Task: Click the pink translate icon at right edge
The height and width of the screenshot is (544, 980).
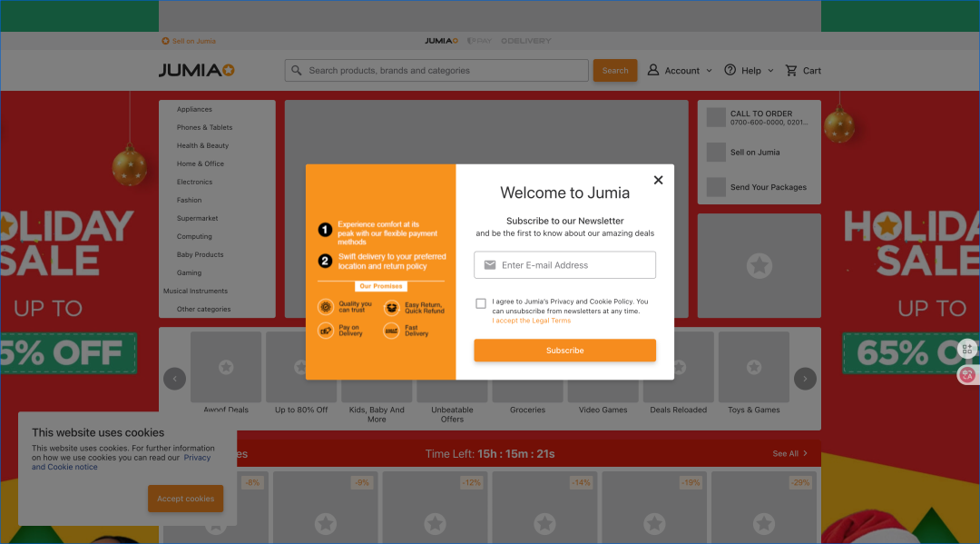Action: click(x=967, y=375)
